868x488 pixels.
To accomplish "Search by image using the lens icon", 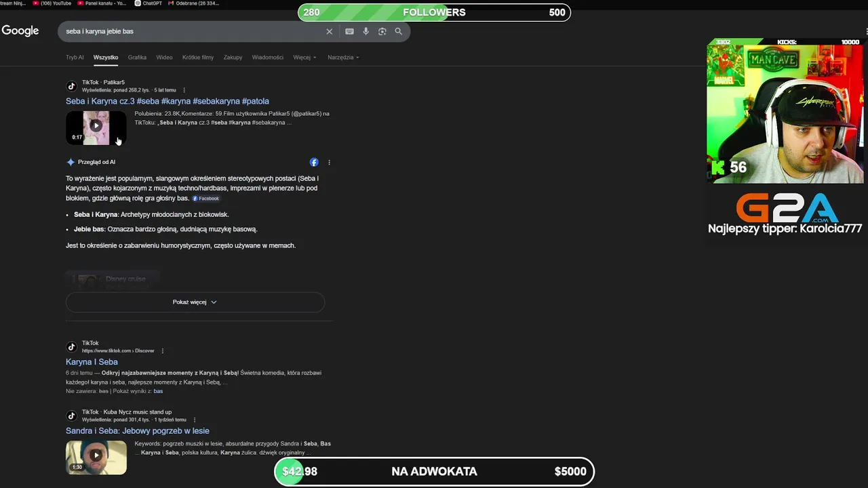I will point(382,31).
